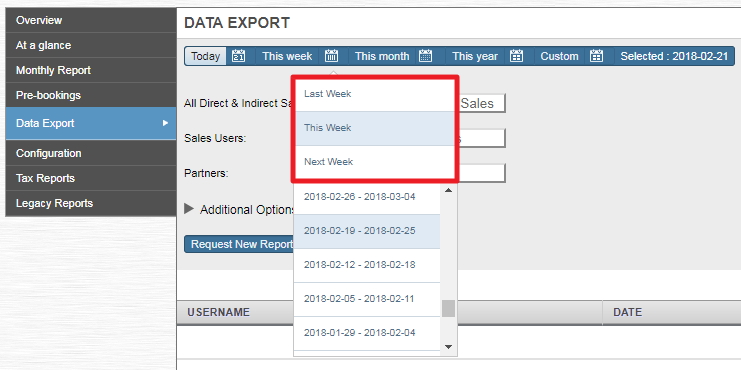Image resolution: width=741 pixels, height=370 pixels.
Task: Select the This year date filter
Action: 475,56
